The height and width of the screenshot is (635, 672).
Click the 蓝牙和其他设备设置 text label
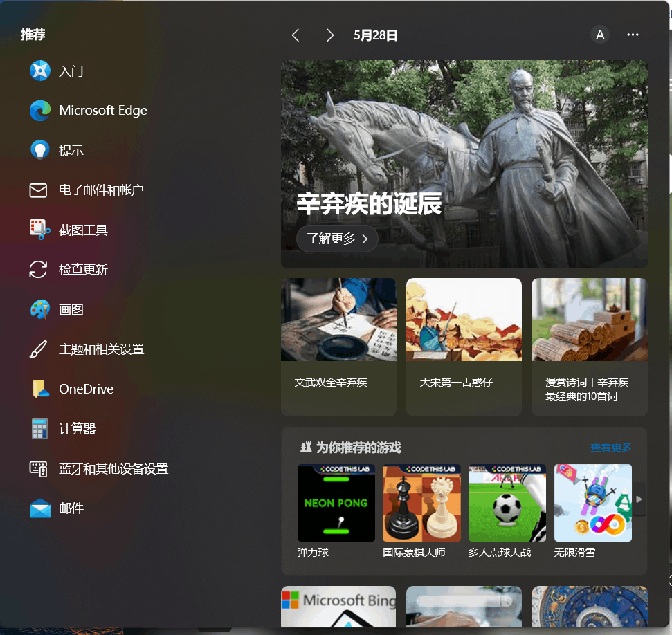[x=113, y=469]
